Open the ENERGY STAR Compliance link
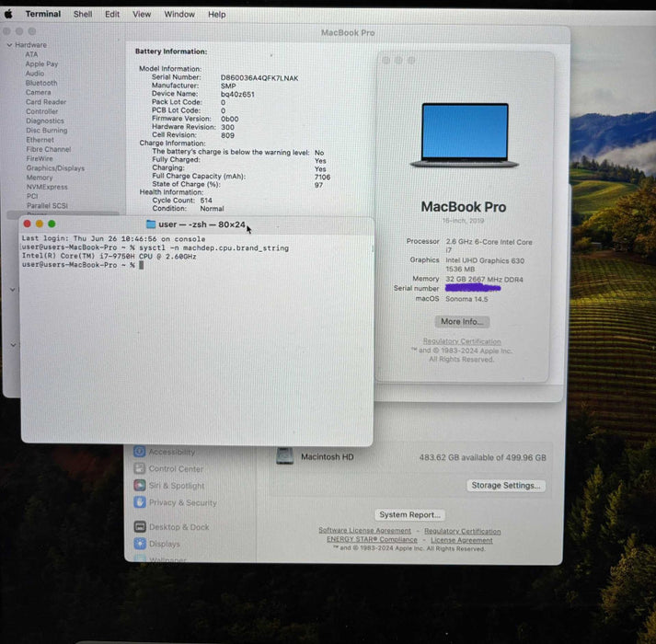 372,539
